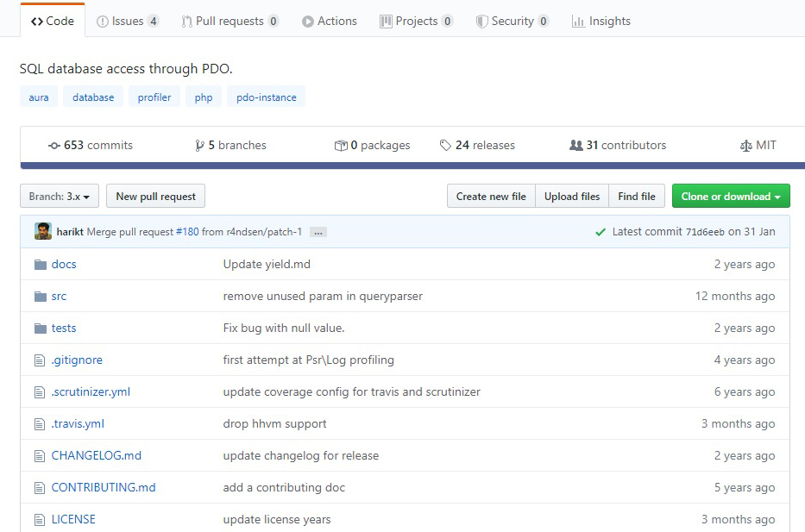Click the New pull request button
Screen dimensions: 805x532
(155, 196)
